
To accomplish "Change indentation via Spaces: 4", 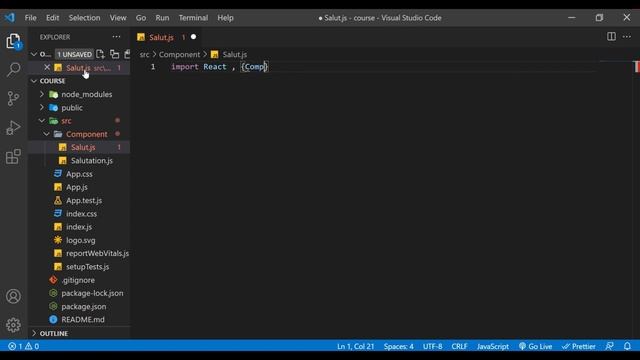I will (398, 346).
